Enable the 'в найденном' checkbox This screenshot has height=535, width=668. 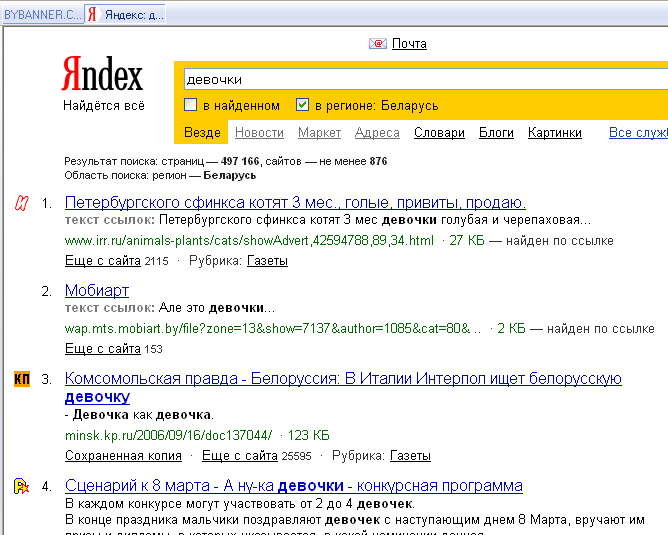coord(190,105)
